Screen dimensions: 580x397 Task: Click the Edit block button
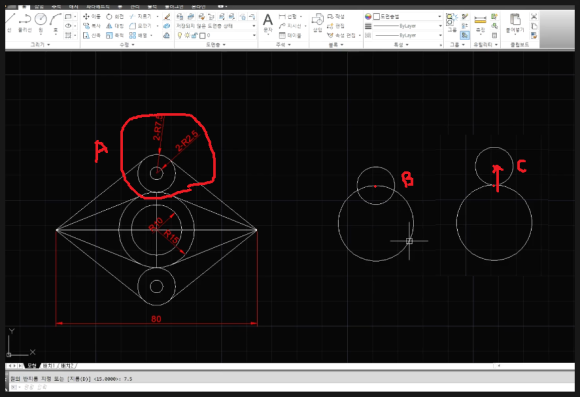[335, 26]
